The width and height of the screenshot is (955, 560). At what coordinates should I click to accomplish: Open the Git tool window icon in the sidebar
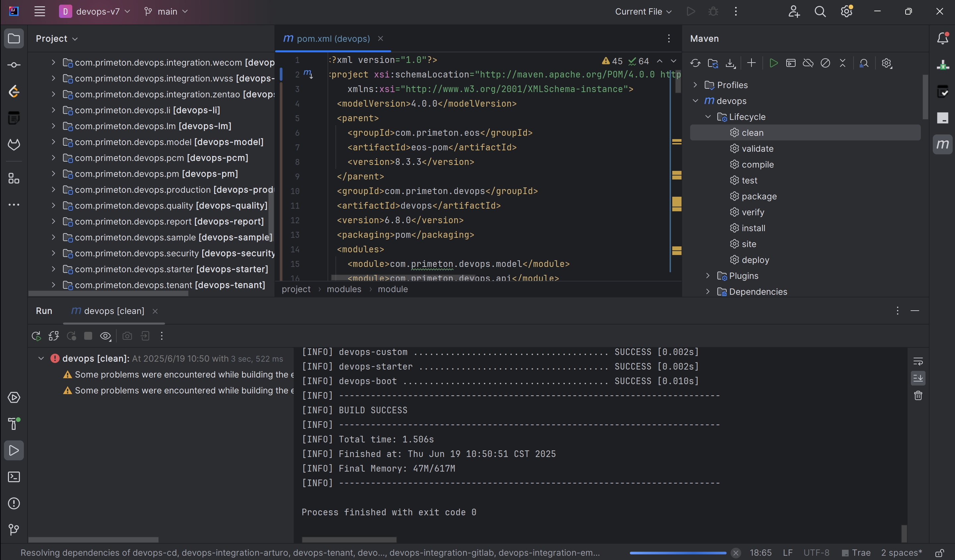pyautogui.click(x=14, y=529)
